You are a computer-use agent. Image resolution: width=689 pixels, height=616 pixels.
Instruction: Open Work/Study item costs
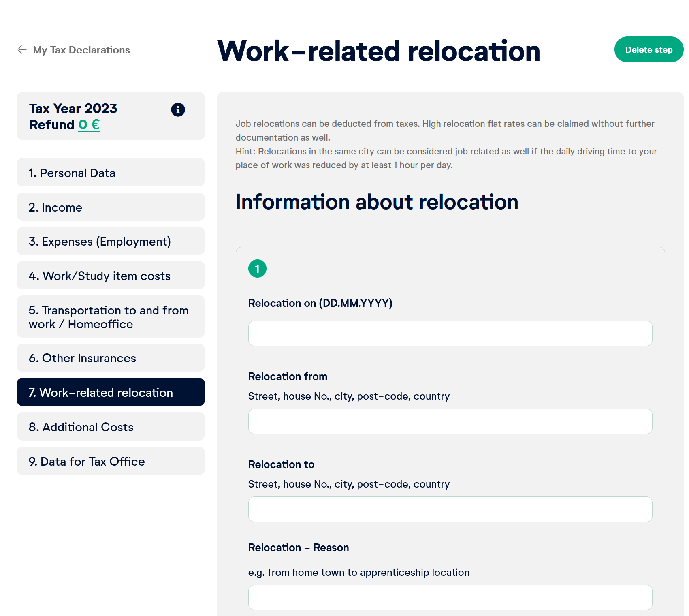tap(110, 276)
